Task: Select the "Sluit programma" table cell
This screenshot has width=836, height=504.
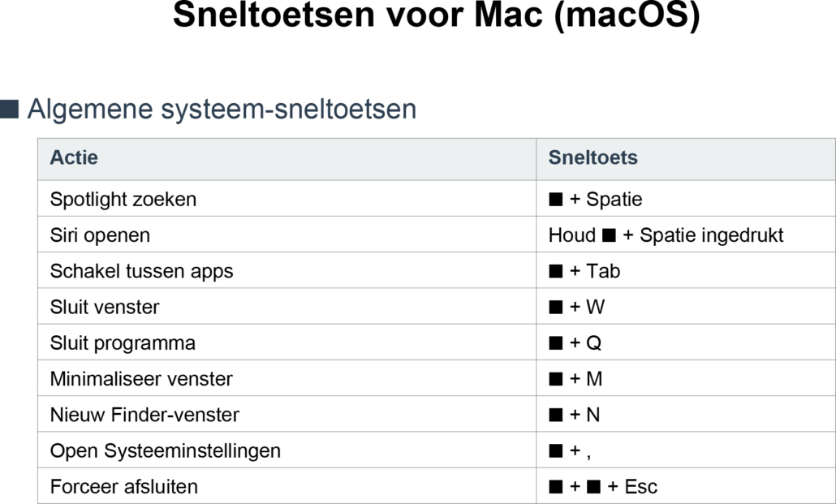Action: (x=123, y=342)
